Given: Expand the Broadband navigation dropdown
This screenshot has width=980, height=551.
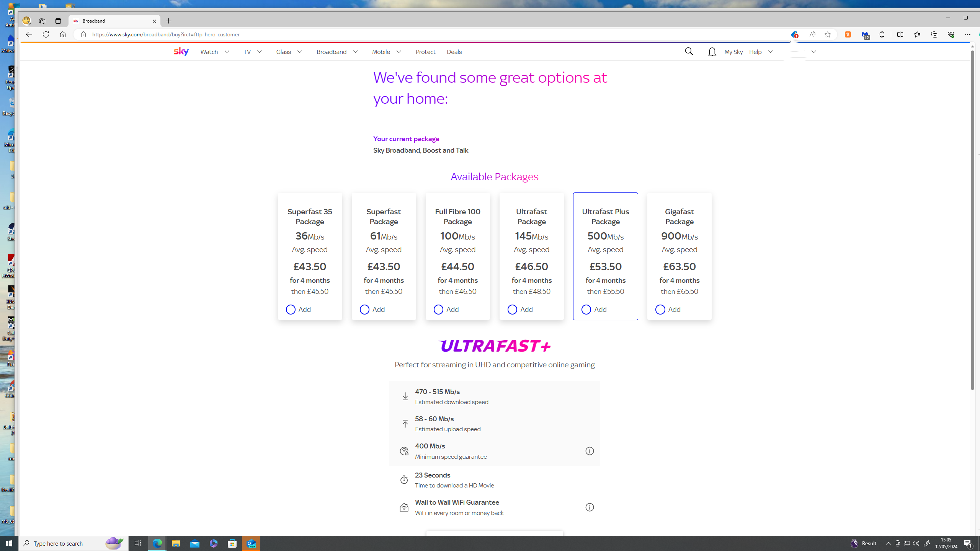Looking at the screenshot, I should [356, 52].
